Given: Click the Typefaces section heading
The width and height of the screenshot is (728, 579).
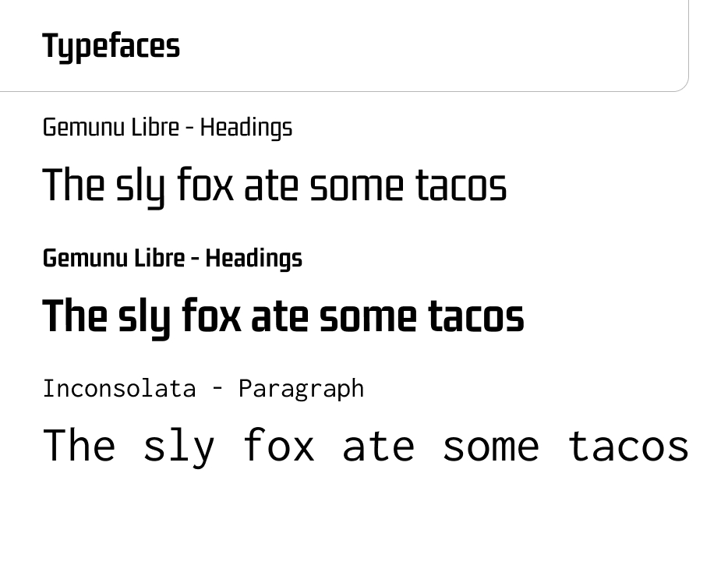Looking at the screenshot, I should (111, 47).
